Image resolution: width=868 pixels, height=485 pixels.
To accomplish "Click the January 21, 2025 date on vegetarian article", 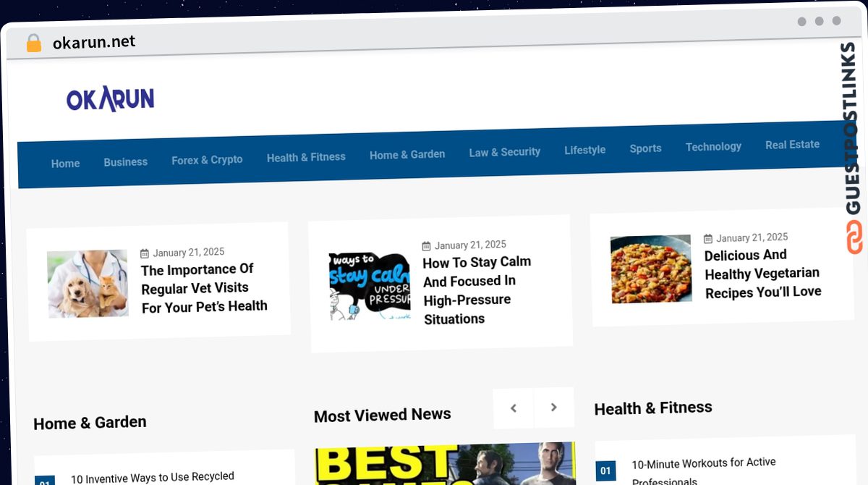I will click(x=752, y=237).
